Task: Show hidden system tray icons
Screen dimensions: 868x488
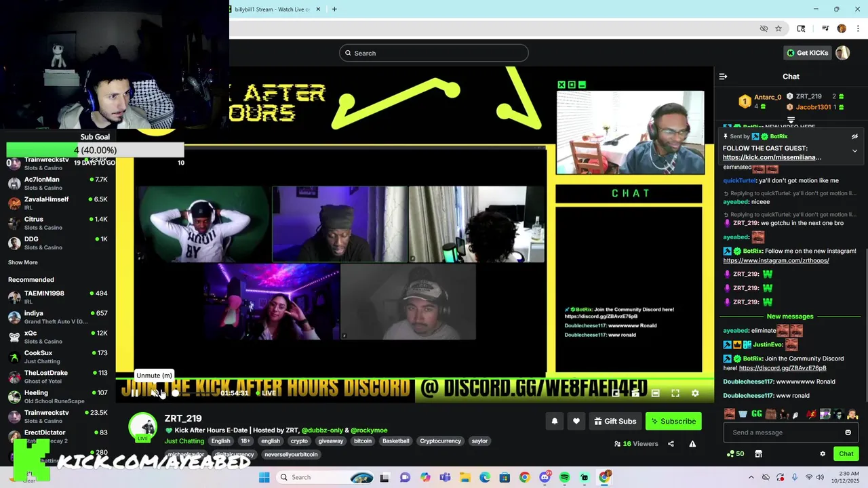Action: [x=751, y=477]
